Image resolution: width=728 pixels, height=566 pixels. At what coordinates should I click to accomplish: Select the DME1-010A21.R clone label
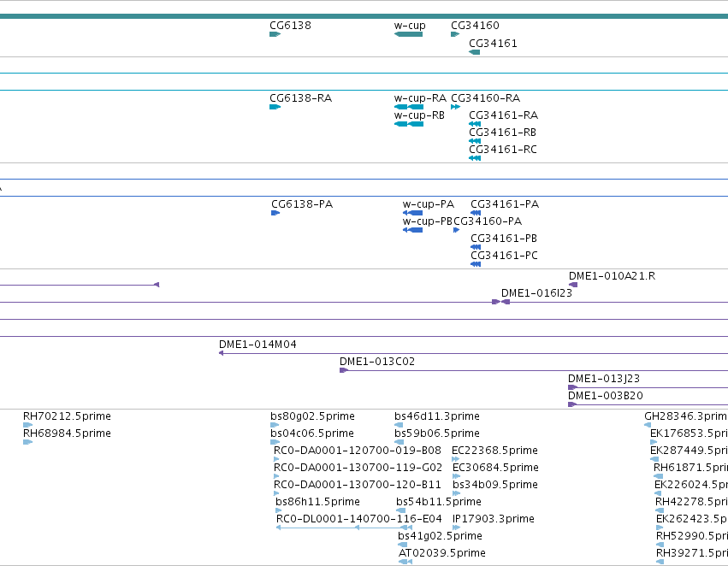coord(613,276)
